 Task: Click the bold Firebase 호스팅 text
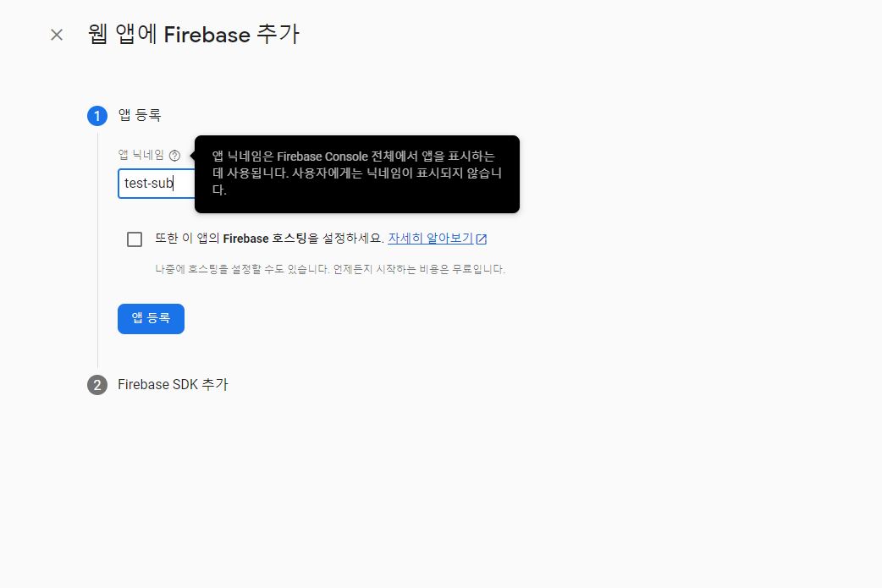(265, 239)
